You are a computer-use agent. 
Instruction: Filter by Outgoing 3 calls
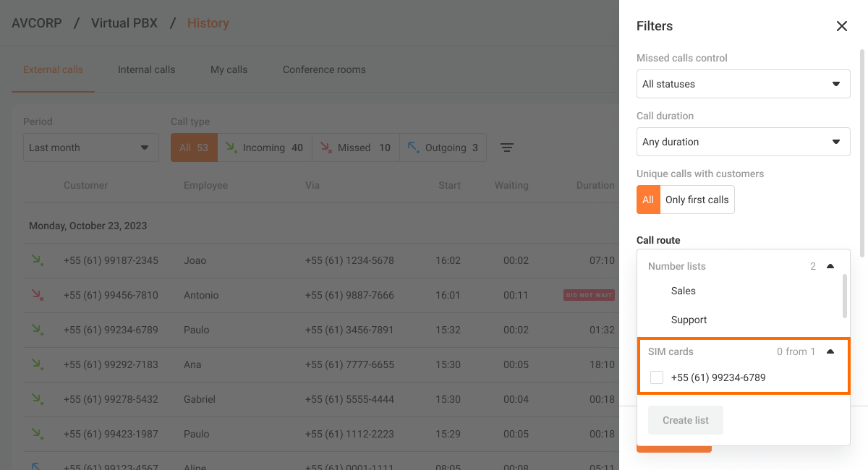443,148
